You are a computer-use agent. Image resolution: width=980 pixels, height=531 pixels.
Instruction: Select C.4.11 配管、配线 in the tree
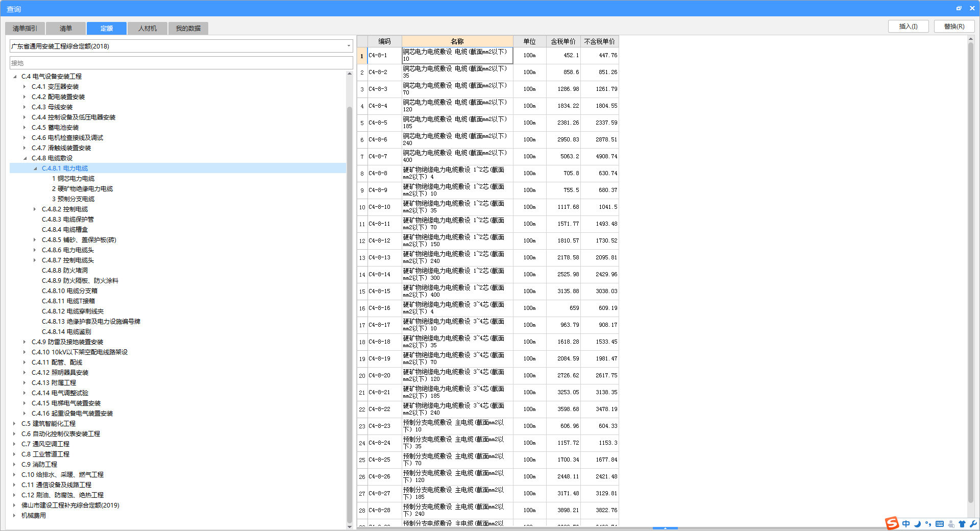click(x=57, y=363)
